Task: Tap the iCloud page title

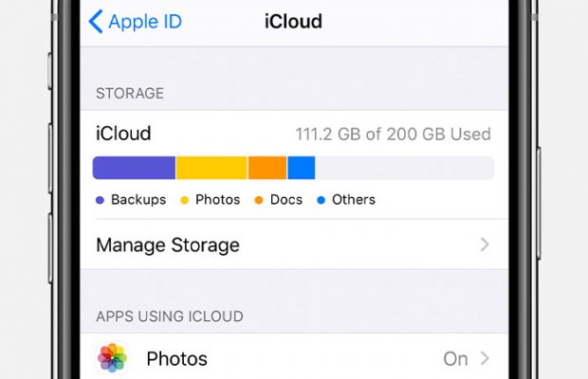Action: click(x=293, y=22)
